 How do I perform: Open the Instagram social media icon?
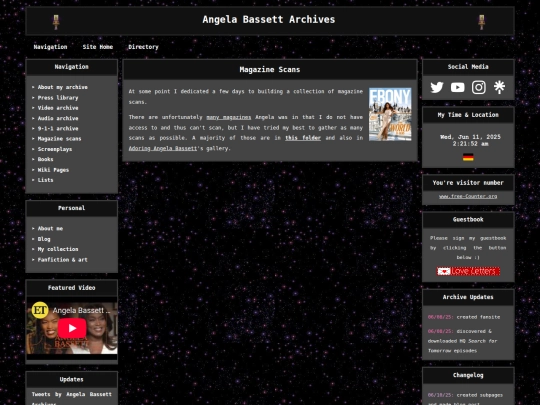click(479, 87)
